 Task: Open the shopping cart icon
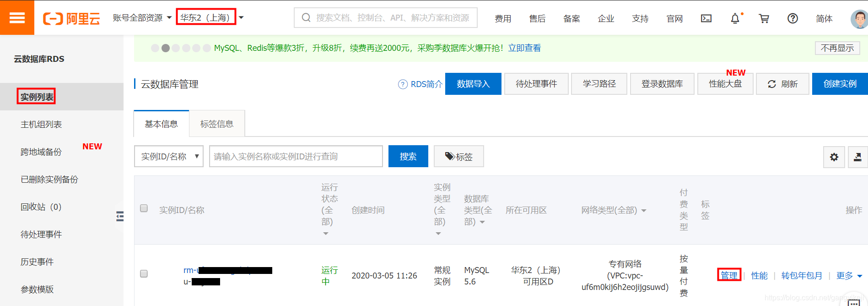[x=764, y=18]
